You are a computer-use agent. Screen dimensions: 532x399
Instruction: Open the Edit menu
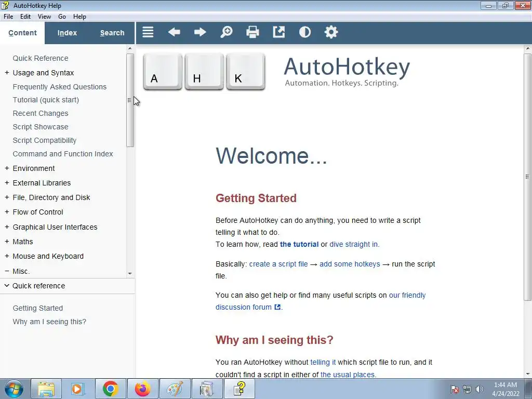pos(25,16)
